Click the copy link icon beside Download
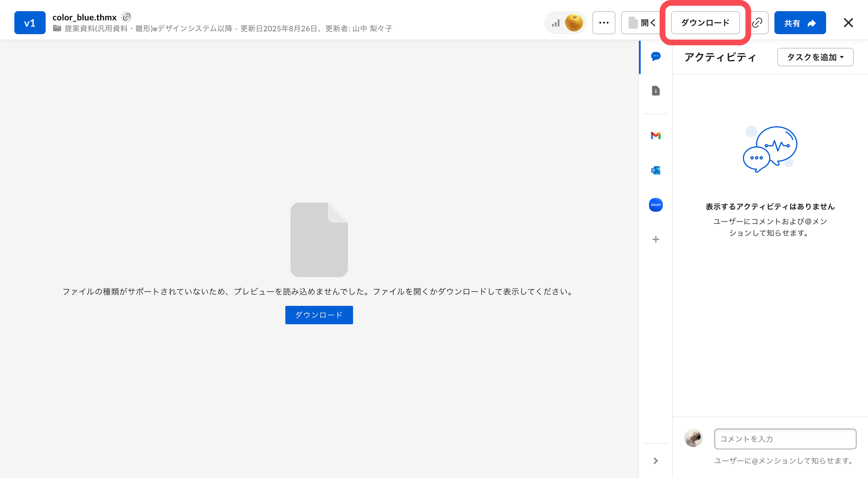868x478 pixels. coord(757,23)
